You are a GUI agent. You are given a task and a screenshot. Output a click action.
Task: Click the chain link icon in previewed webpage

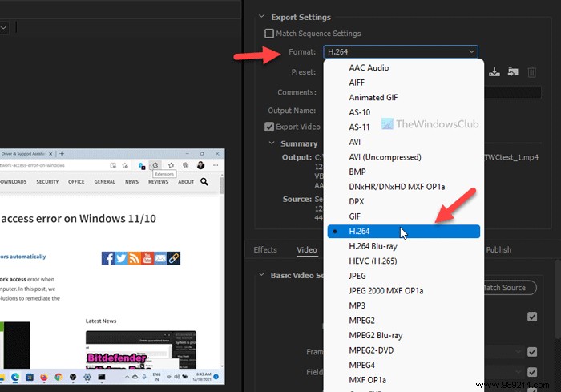pyautogui.click(x=174, y=258)
